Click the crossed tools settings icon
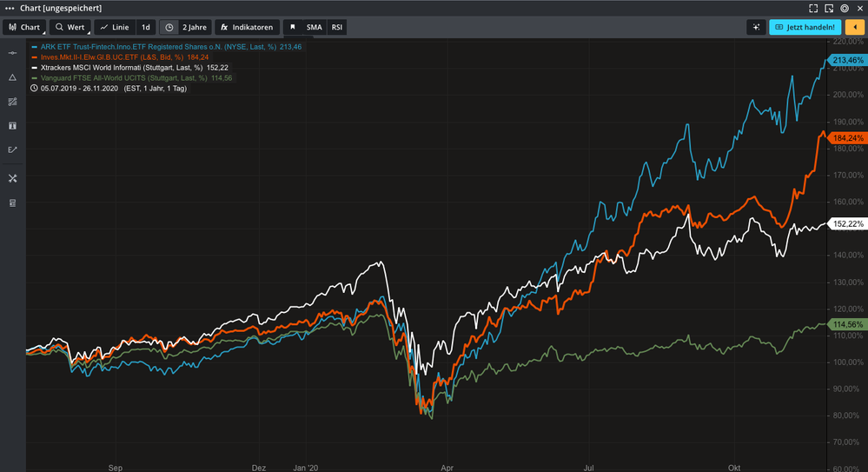868x472 pixels. (12, 178)
